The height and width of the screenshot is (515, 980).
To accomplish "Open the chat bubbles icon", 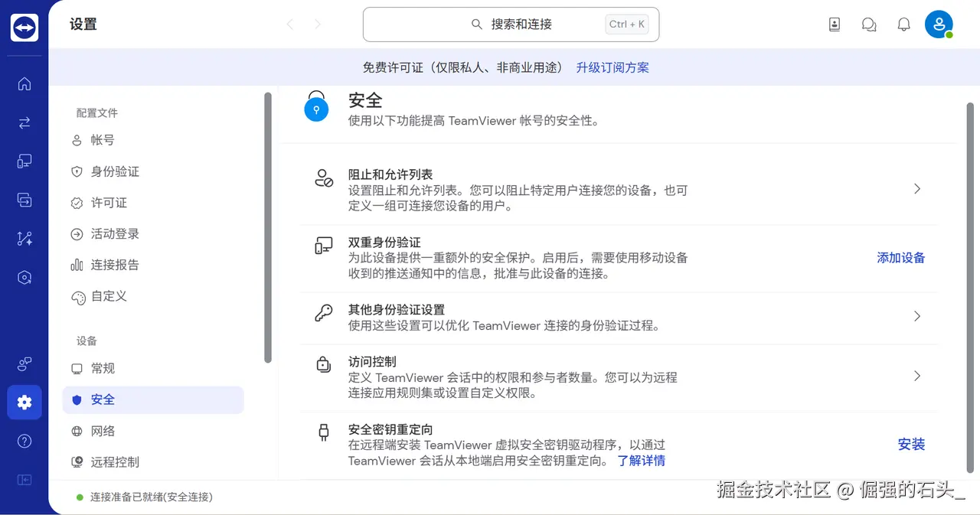I will [x=869, y=24].
